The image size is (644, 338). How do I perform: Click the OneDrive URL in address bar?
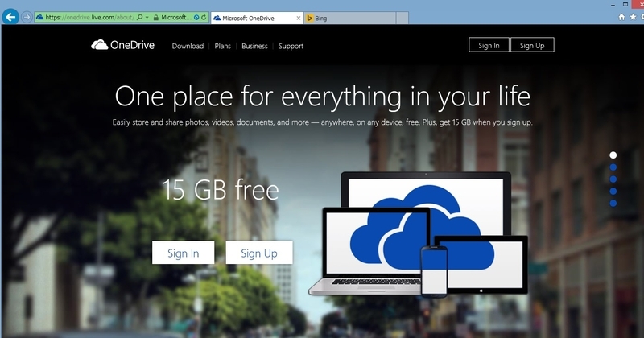89,17
